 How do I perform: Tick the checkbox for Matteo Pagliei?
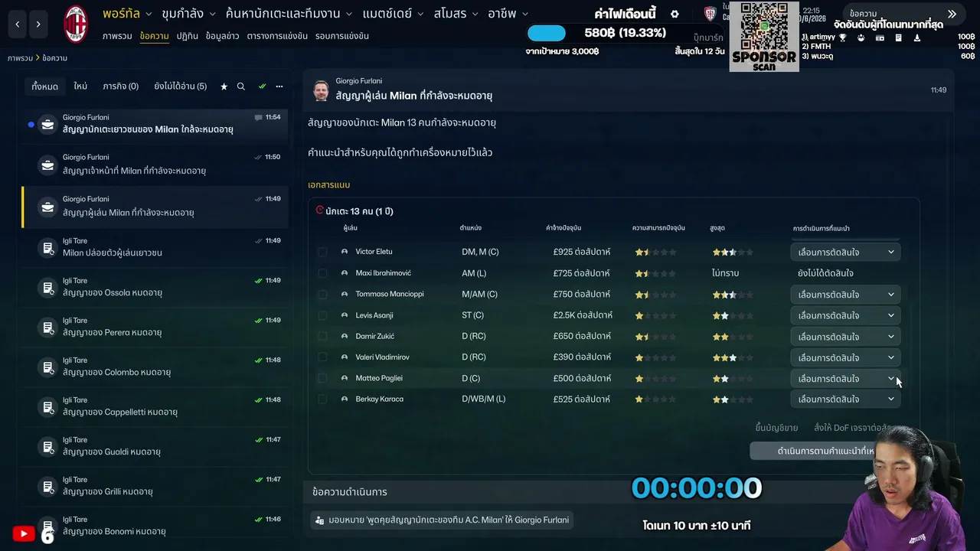pyautogui.click(x=322, y=378)
